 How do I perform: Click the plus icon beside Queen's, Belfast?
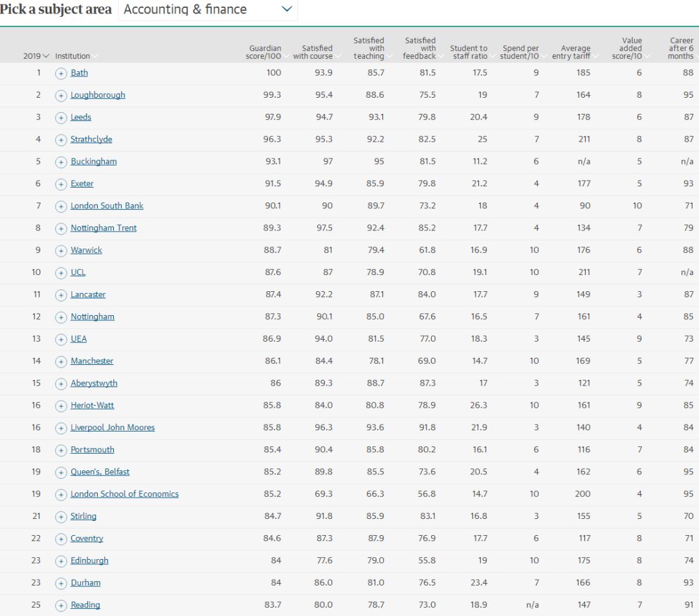click(x=61, y=472)
